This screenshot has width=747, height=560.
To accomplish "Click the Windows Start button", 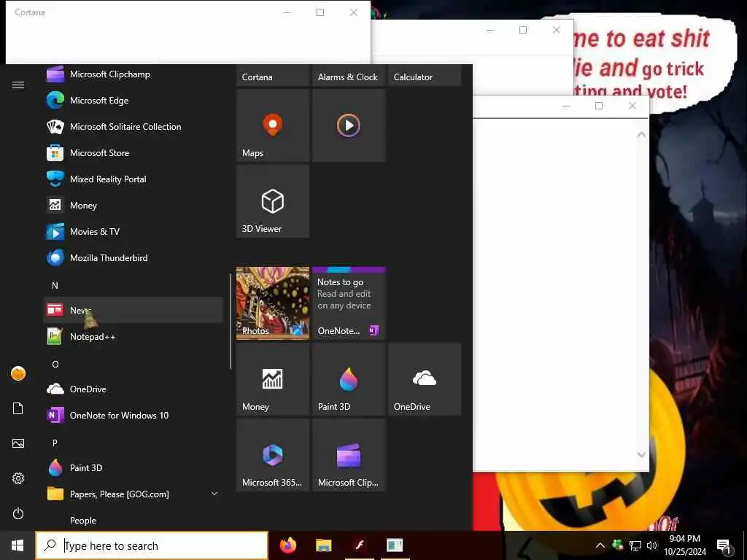I will [x=18, y=545].
